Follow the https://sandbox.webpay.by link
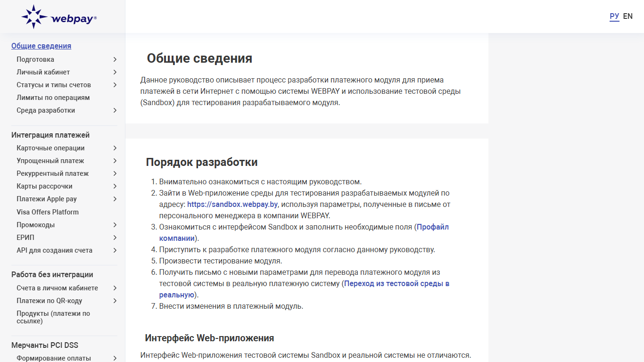The image size is (644, 362). 232,205
